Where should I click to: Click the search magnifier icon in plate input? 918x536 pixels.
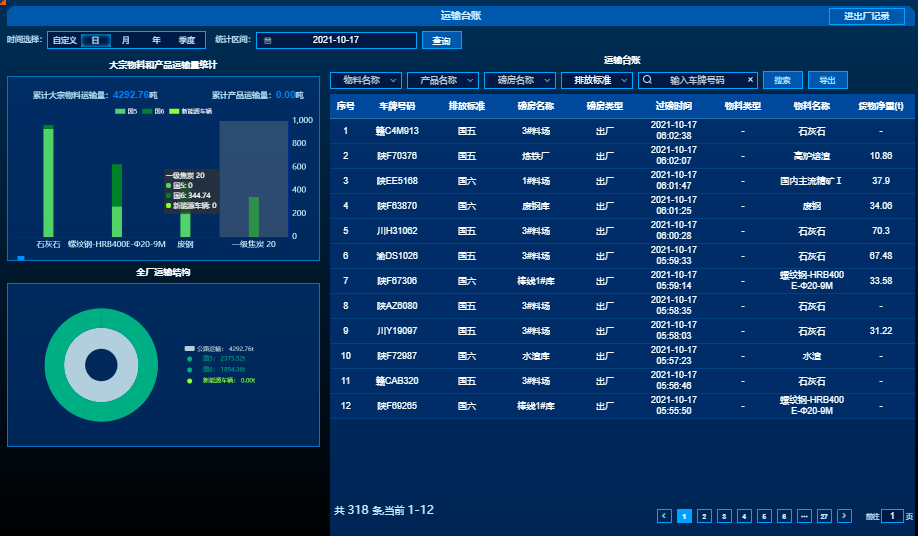coord(648,80)
